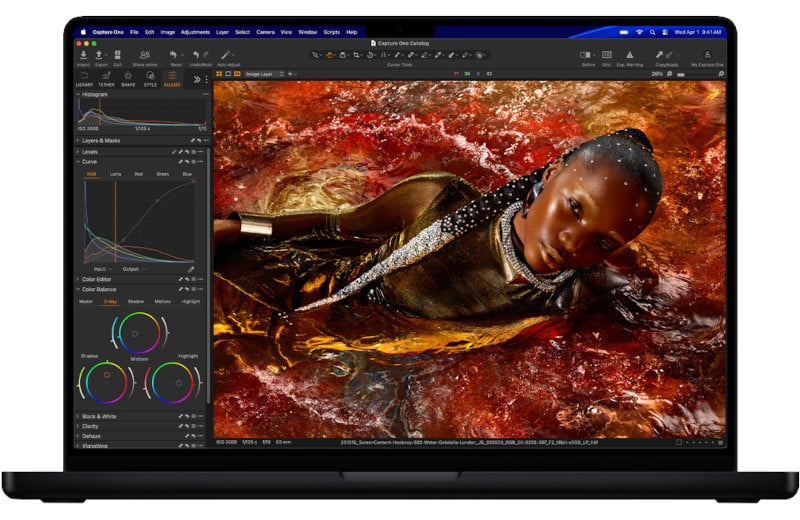Click the My Capture One account icon
The image size is (800, 520).
tap(707, 55)
